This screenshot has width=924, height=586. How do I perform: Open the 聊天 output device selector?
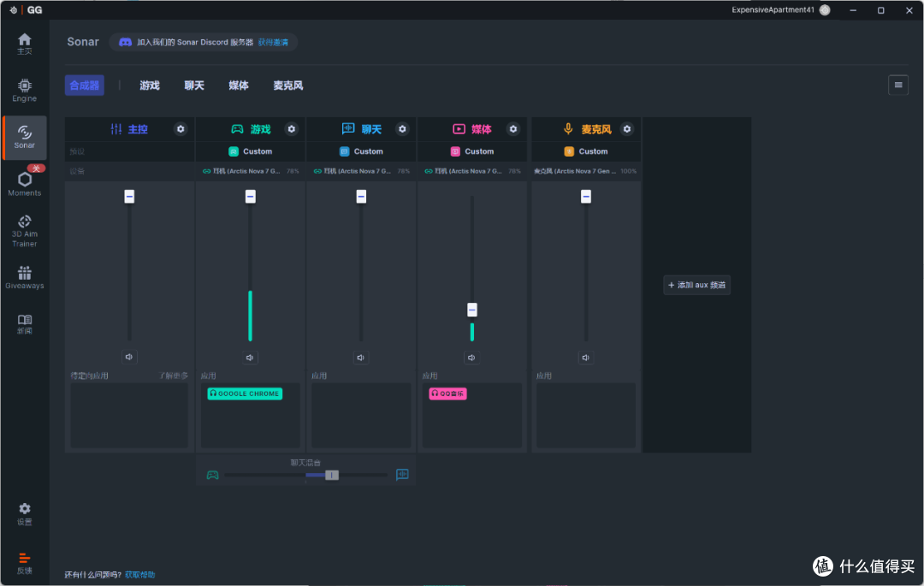361,171
